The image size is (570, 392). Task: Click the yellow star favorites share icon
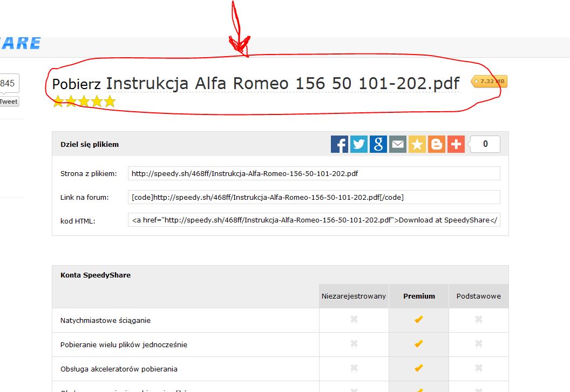(417, 144)
